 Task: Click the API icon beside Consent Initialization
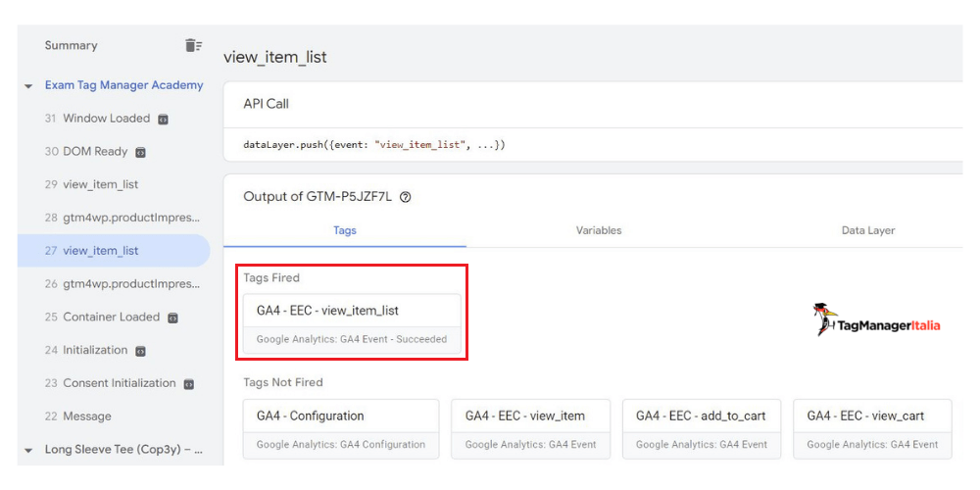point(189,384)
